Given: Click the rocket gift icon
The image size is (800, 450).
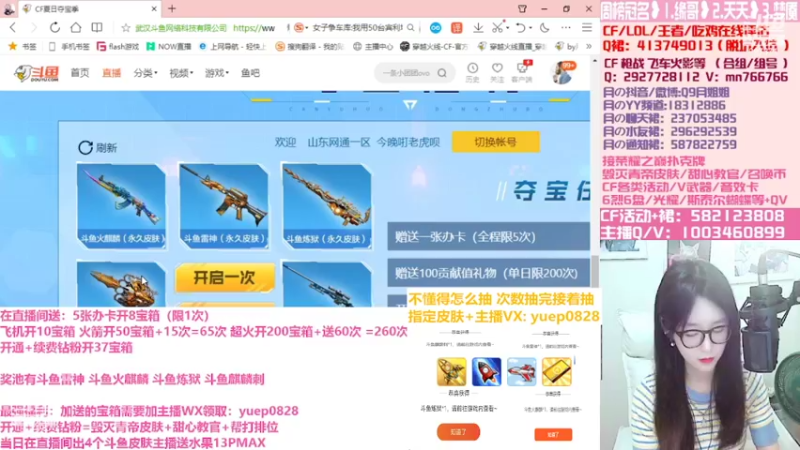Looking at the screenshot, I should coord(486,371).
